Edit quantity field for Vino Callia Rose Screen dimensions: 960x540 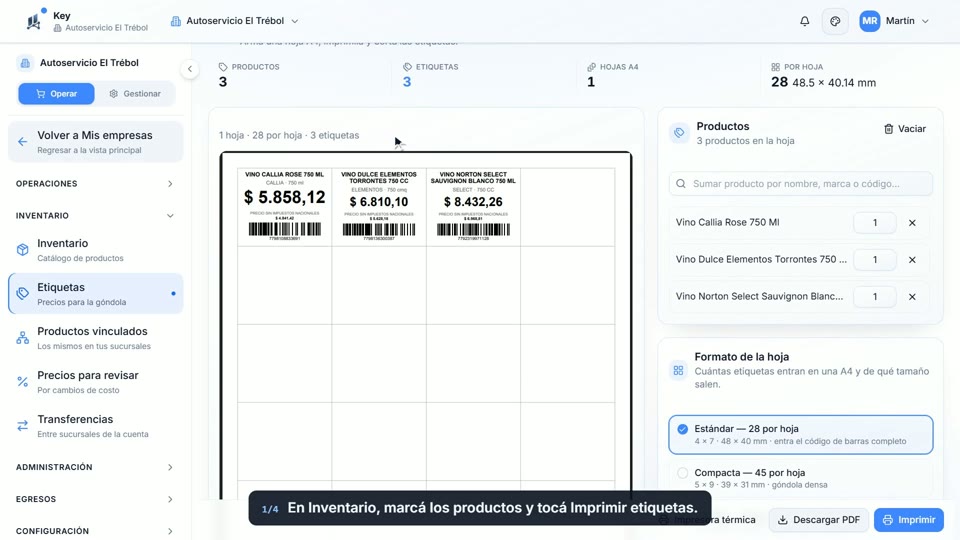point(874,223)
